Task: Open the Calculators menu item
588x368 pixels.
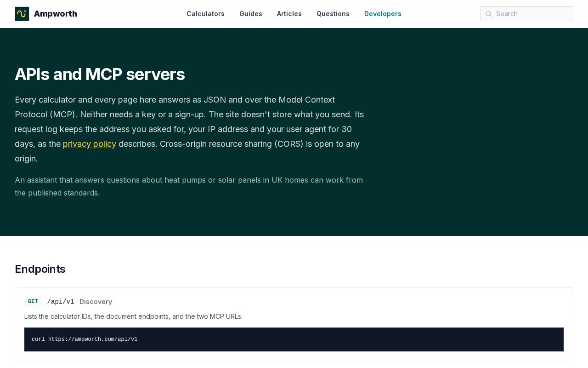Action: coord(205,14)
